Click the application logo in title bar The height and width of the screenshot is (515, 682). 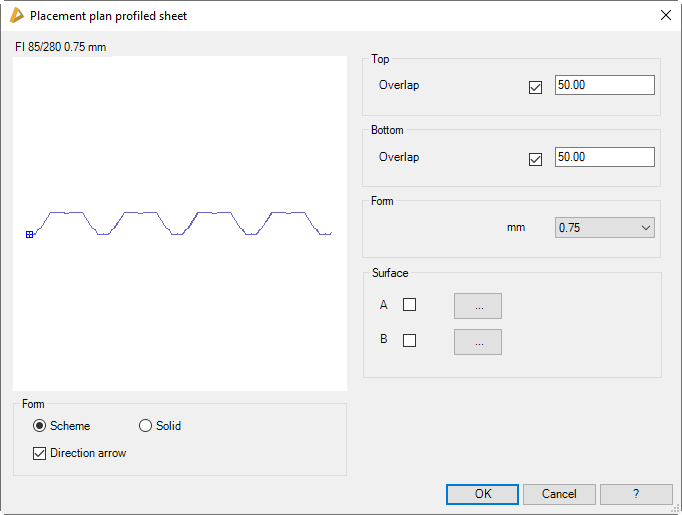15,16
